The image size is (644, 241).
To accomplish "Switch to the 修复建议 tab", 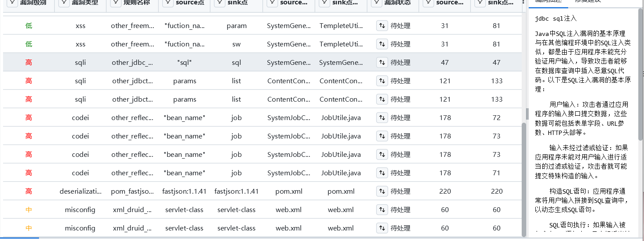I will [588, 2].
